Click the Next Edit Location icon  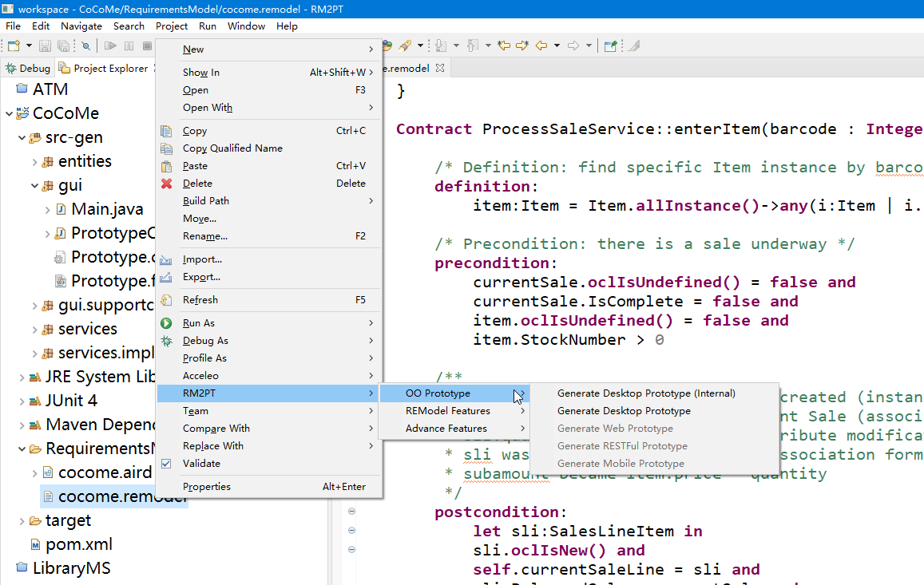click(522, 46)
